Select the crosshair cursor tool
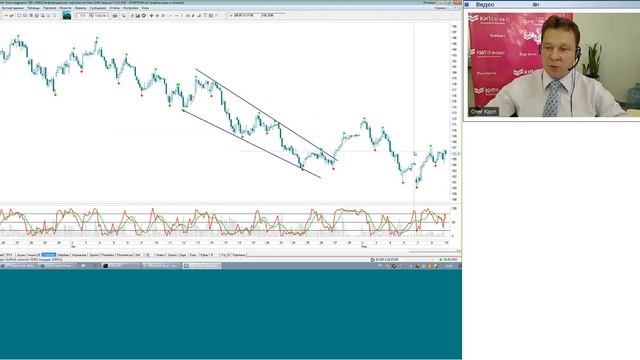 pyautogui.click(x=151, y=16)
